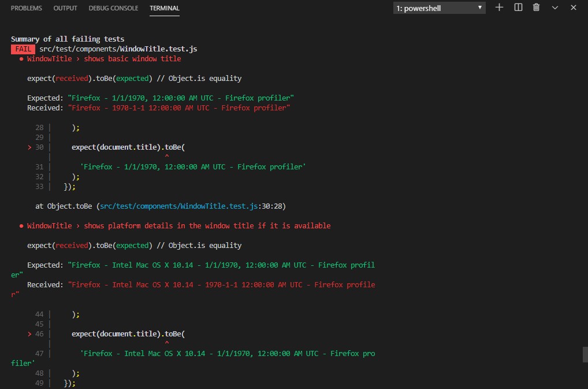Click failing file path src/test/components/WindowTitle.test.js

coord(118,49)
